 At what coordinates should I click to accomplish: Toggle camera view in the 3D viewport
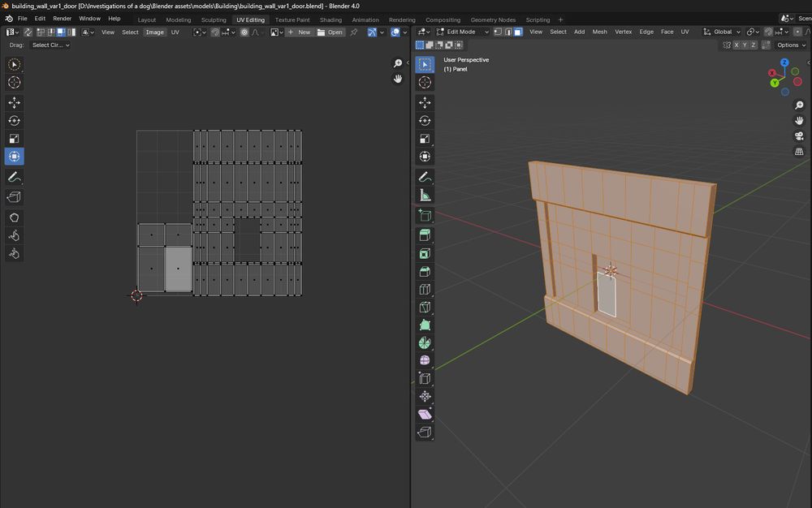pyautogui.click(x=799, y=136)
